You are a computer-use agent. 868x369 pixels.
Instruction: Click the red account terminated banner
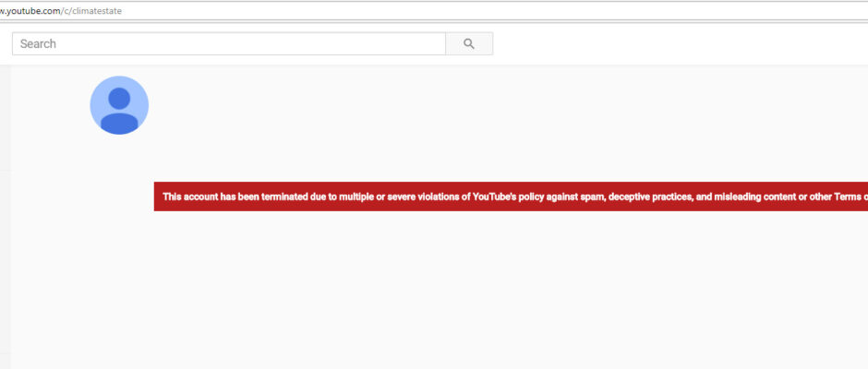[510, 196]
